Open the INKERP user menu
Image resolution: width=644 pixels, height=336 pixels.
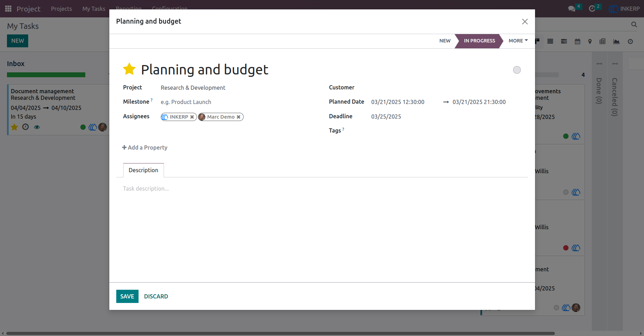[x=624, y=9]
